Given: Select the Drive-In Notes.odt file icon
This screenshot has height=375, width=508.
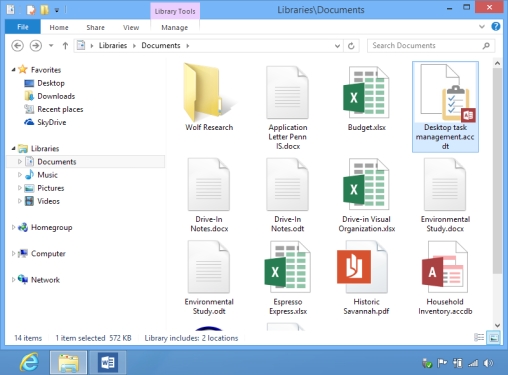Looking at the screenshot, I should tap(287, 184).
